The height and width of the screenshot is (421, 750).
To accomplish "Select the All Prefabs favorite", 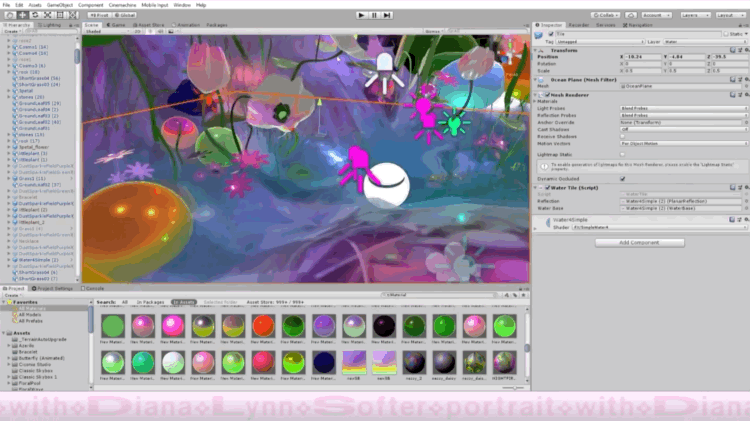I will [x=31, y=321].
